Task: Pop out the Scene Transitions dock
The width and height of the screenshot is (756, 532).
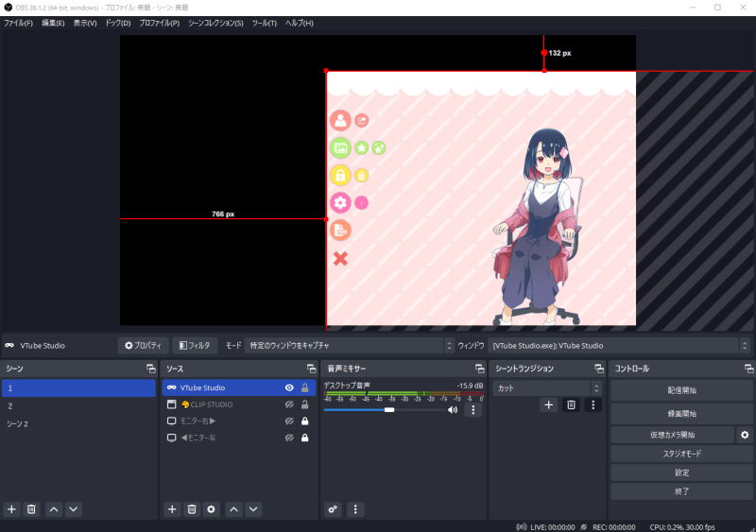Action: pos(599,369)
